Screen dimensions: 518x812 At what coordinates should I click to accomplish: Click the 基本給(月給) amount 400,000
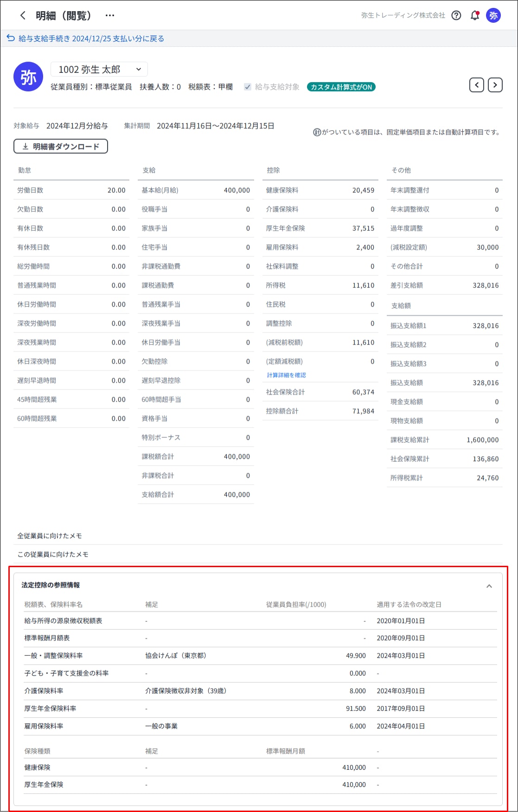click(237, 191)
